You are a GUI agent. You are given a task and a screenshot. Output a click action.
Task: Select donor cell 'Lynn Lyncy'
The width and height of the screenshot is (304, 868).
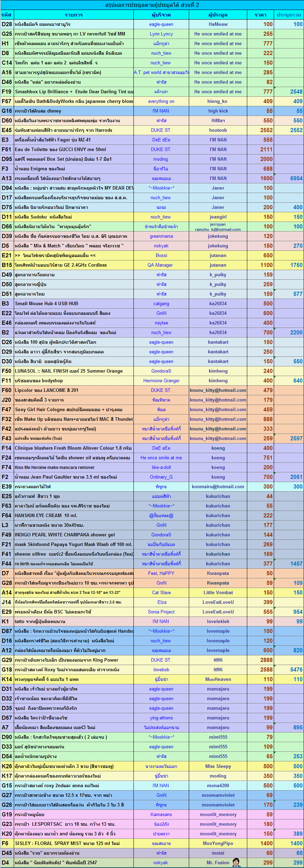[x=161, y=34]
